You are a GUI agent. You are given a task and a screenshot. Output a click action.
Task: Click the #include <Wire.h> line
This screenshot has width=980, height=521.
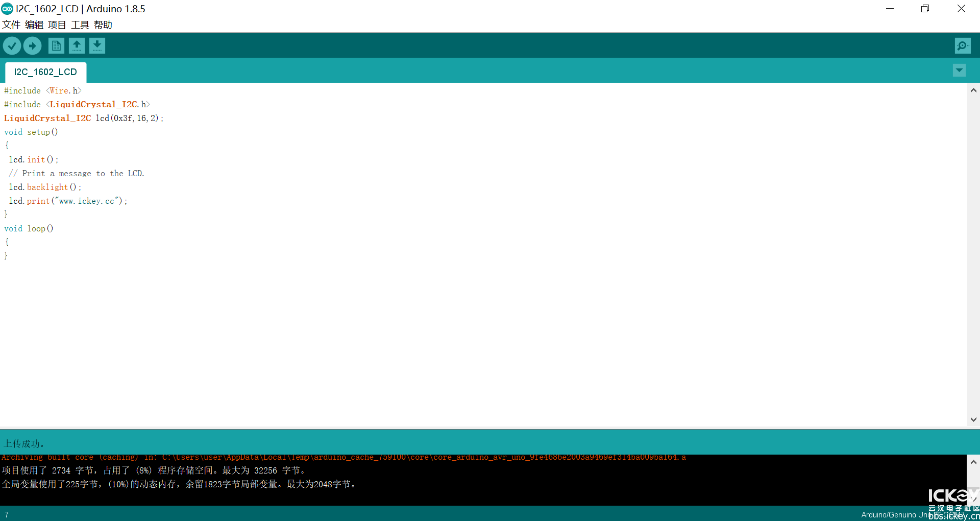point(43,90)
